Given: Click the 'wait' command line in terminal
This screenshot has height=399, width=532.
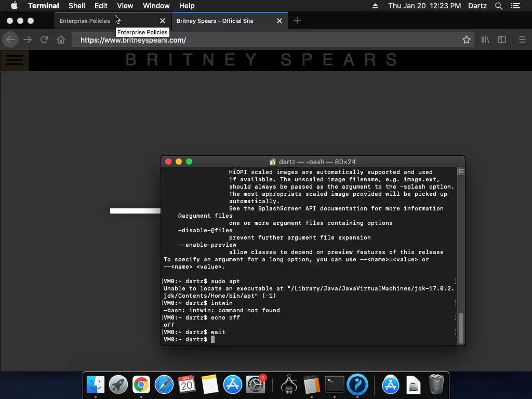Looking at the screenshot, I should point(218,332).
